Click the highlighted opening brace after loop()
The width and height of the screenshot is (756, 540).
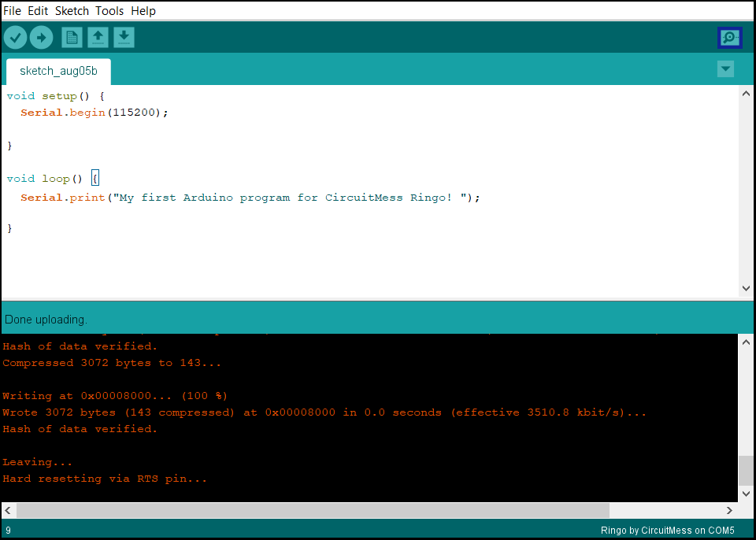tap(95, 179)
